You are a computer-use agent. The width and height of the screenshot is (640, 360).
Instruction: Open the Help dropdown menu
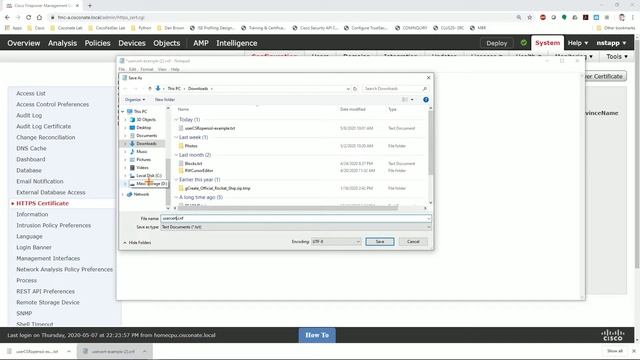578,43
